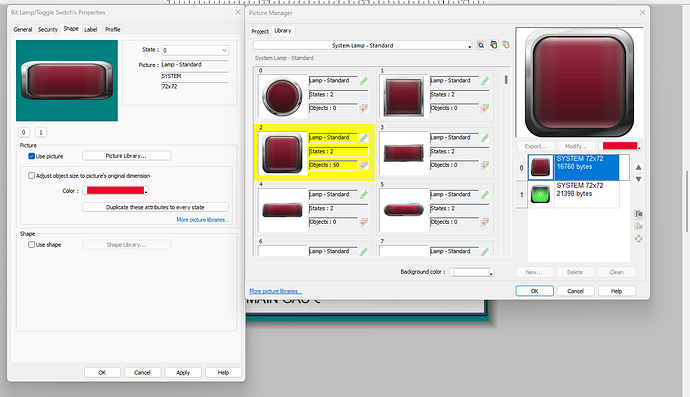
Task: Click the pencil edit icon of lamp 5
Action: 484,195
